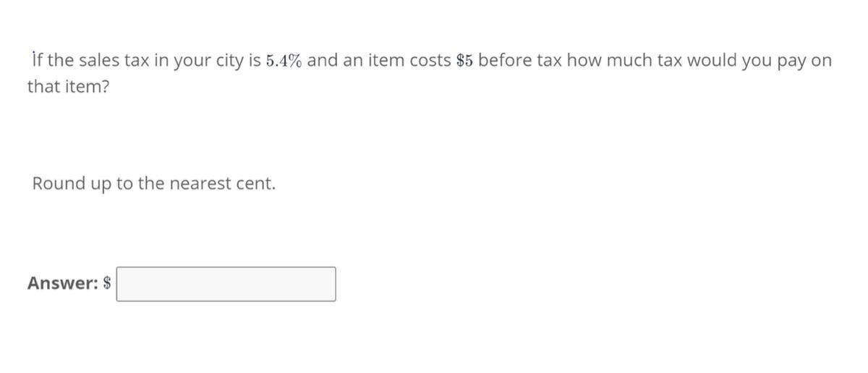Click the '5.4%' tax rate value
Viewport: 868px width, 373px height.
(x=284, y=61)
